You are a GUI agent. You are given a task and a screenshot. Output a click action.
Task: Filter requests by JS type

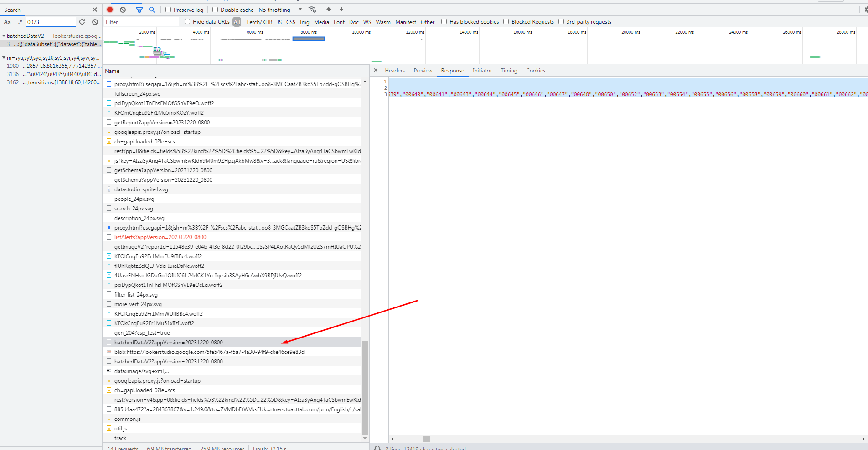click(x=279, y=22)
